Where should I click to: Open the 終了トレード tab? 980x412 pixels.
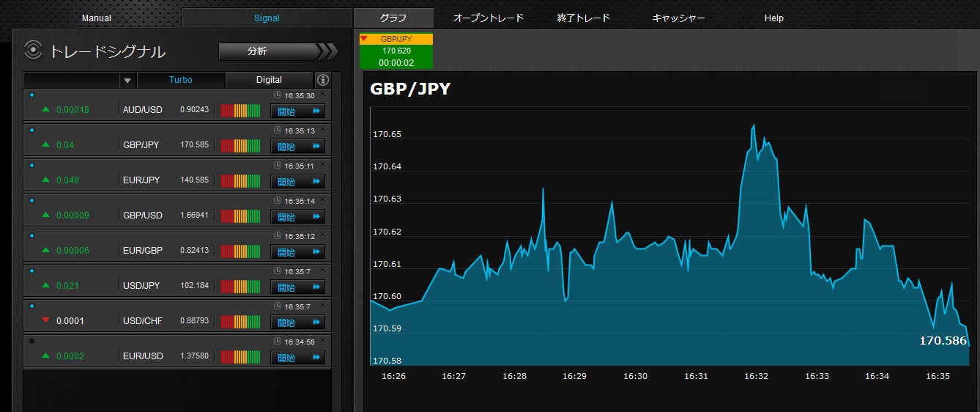pyautogui.click(x=583, y=18)
